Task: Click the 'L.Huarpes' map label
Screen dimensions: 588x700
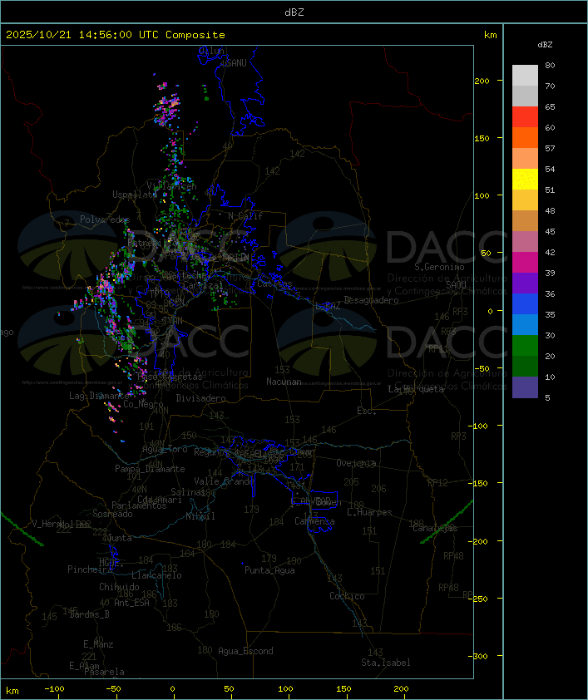Action: pos(369,512)
